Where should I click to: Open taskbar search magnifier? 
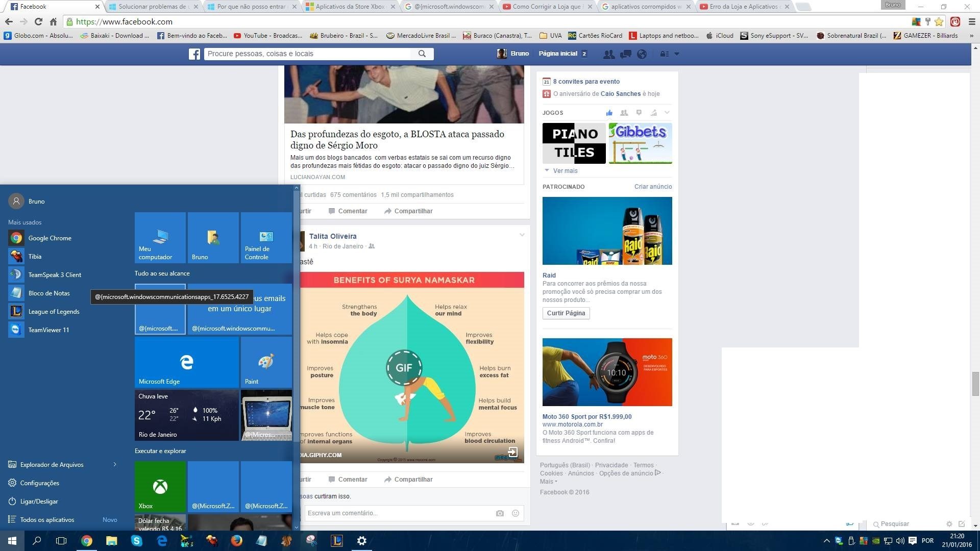pos(37,541)
